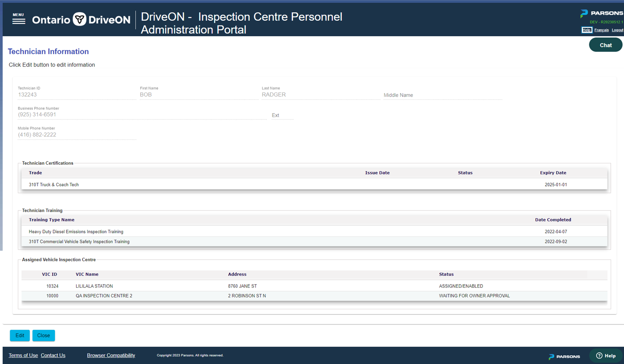Viewport: 624px width, 364px height.
Task: Open the Terms of Use link
Action: [x=23, y=355]
